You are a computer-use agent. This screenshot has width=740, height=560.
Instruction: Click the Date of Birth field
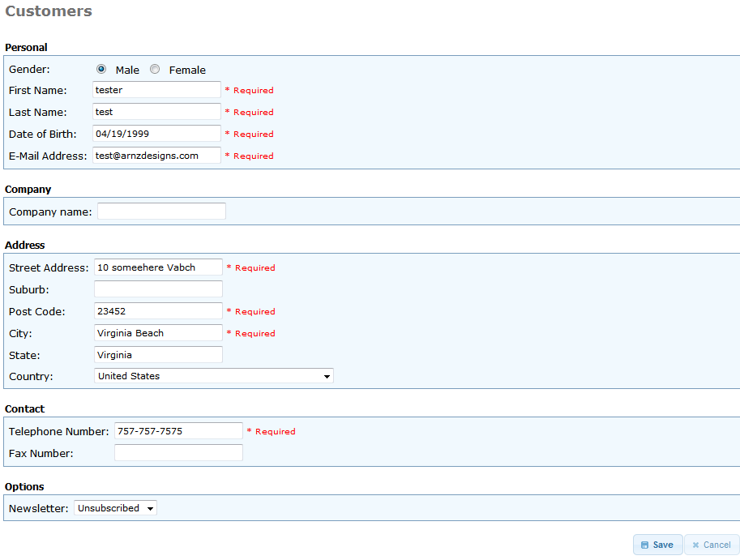click(156, 134)
